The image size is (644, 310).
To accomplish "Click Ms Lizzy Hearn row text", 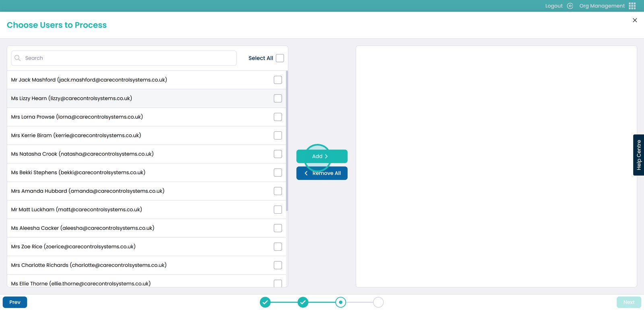I will coord(72,98).
